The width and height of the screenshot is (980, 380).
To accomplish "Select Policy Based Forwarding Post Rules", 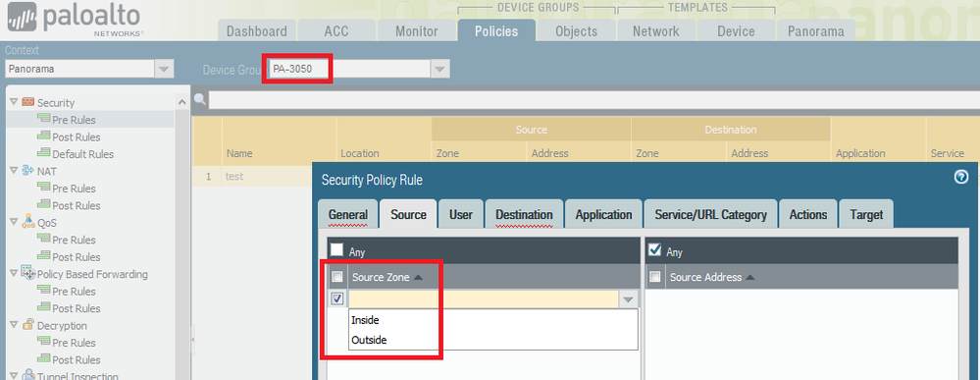I will (x=77, y=308).
